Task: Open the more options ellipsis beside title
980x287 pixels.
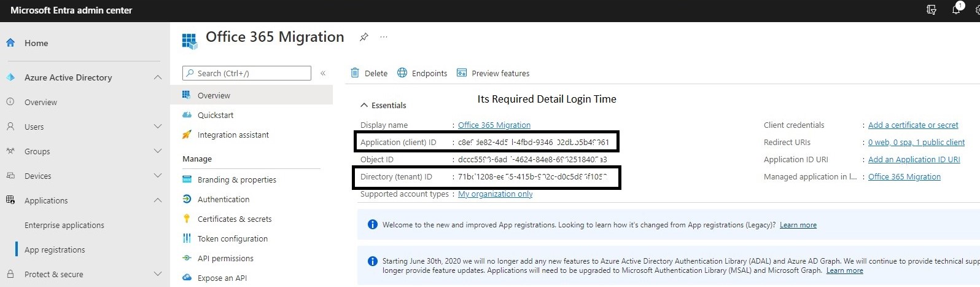Action: [x=384, y=37]
